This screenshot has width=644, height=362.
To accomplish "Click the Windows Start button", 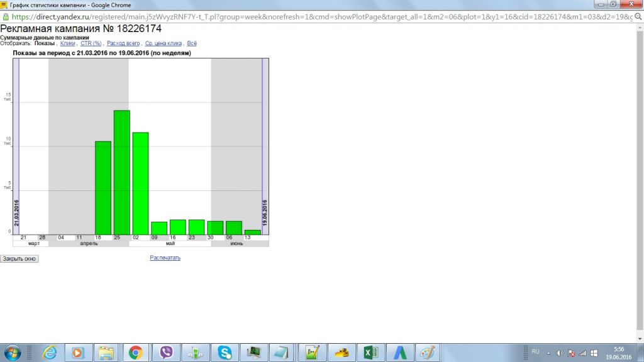I will click(12, 352).
